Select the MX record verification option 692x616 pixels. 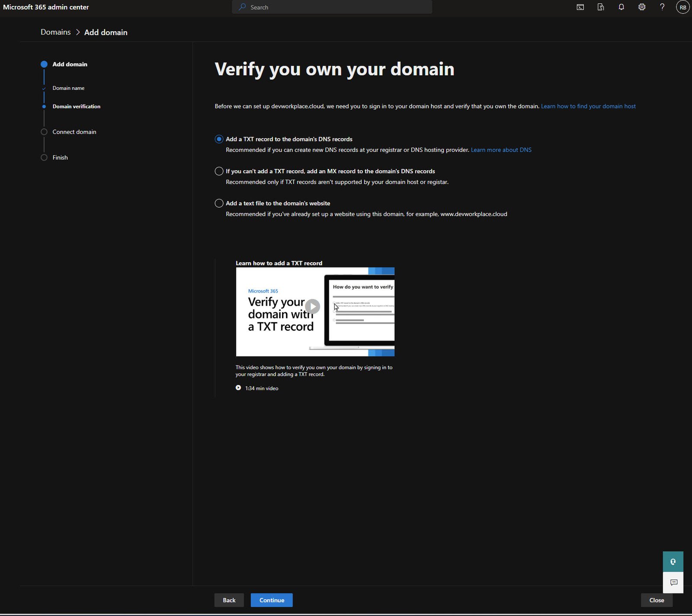[219, 171]
